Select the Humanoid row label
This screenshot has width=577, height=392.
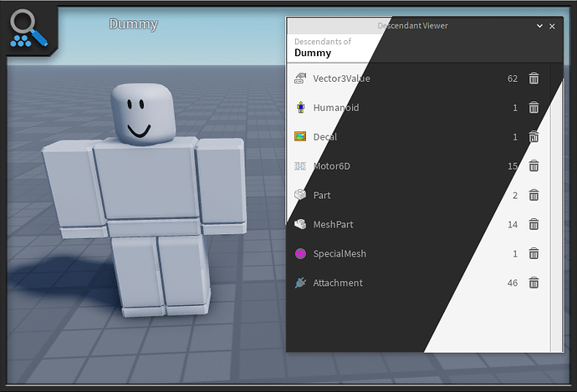click(336, 107)
